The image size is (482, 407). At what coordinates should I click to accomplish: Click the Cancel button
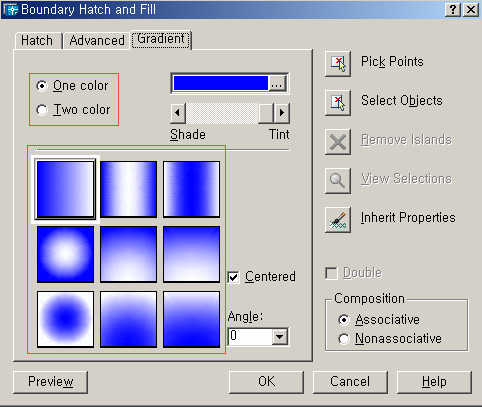(x=350, y=382)
